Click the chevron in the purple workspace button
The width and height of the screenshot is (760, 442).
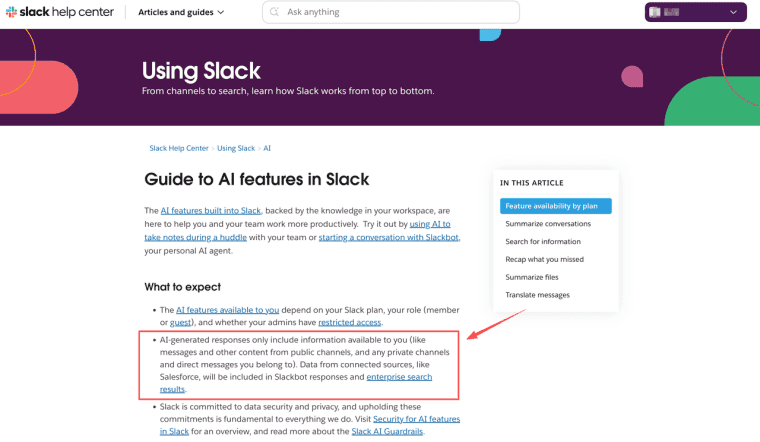pyautogui.click(x=733, y=13)
